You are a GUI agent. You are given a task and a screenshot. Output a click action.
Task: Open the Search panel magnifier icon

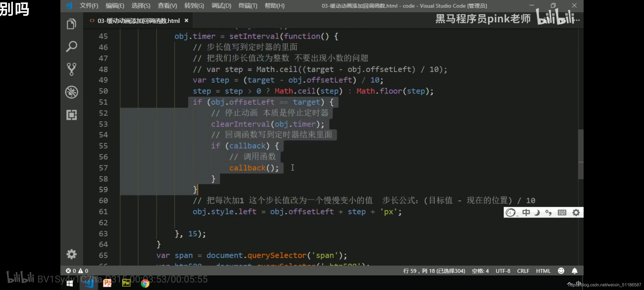71,47
